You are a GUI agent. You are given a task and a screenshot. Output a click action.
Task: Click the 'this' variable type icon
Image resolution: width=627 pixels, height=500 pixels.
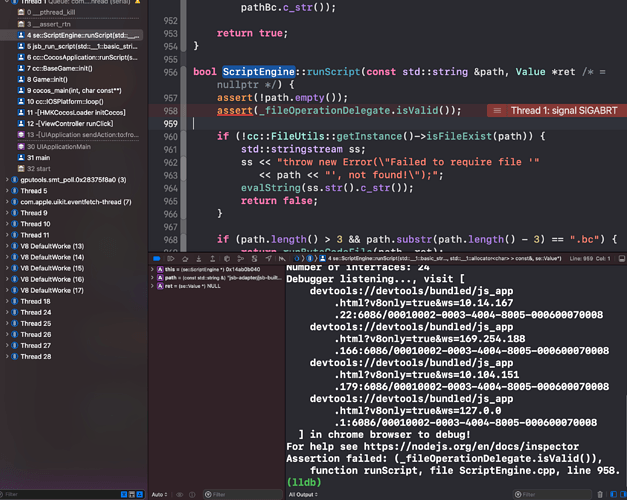(x=160, y=269)
